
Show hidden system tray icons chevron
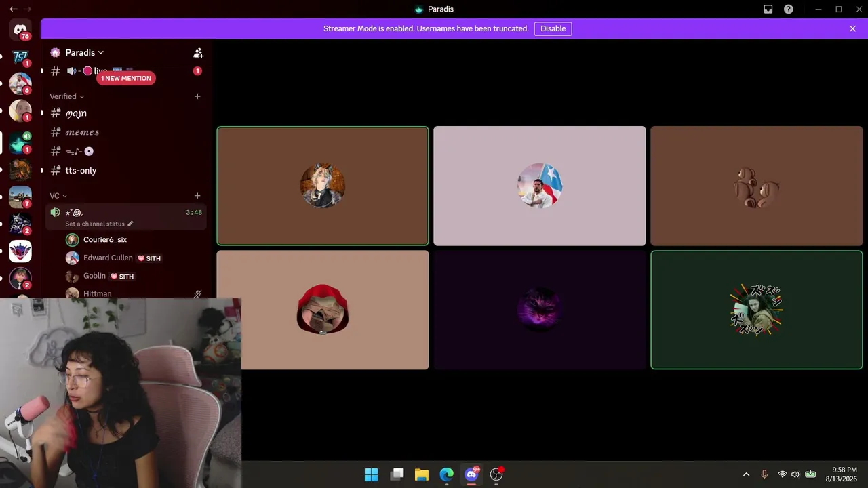[x=747, y=474]
